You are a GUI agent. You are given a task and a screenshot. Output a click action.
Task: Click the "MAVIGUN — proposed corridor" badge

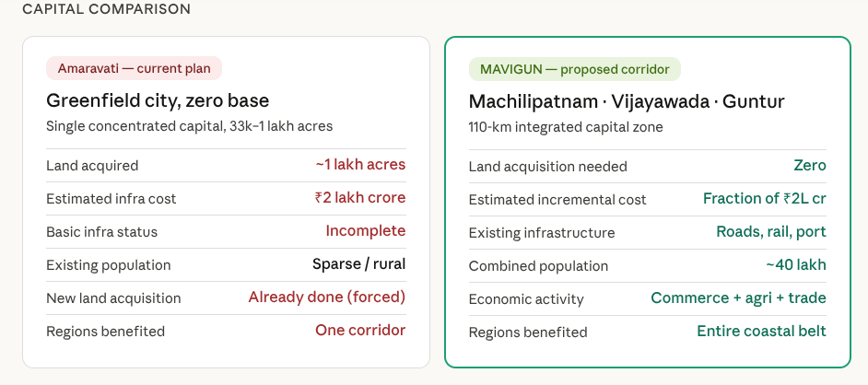tap(574, 69)
